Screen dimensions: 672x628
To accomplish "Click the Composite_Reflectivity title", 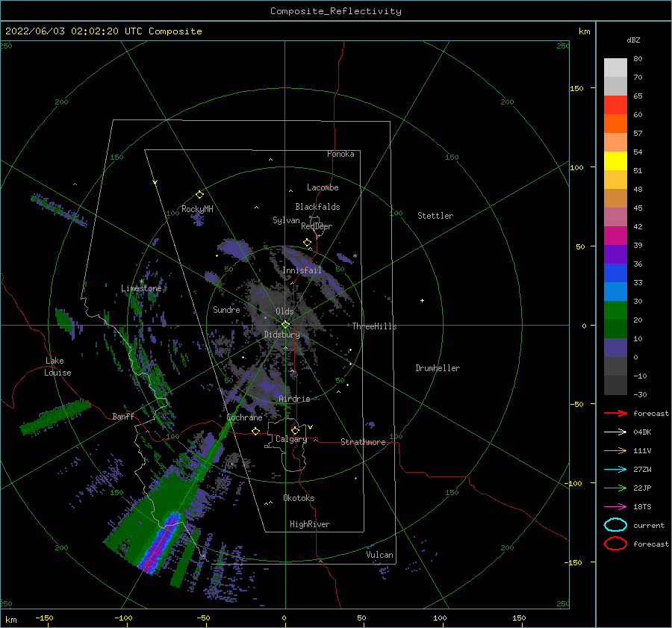I will click(336, 11).
